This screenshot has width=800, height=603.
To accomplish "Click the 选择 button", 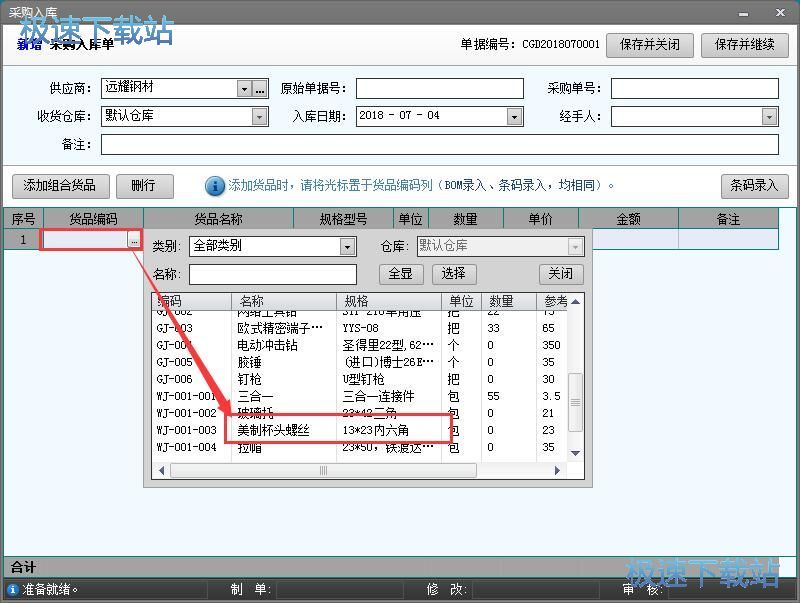I will click(454, 274).
